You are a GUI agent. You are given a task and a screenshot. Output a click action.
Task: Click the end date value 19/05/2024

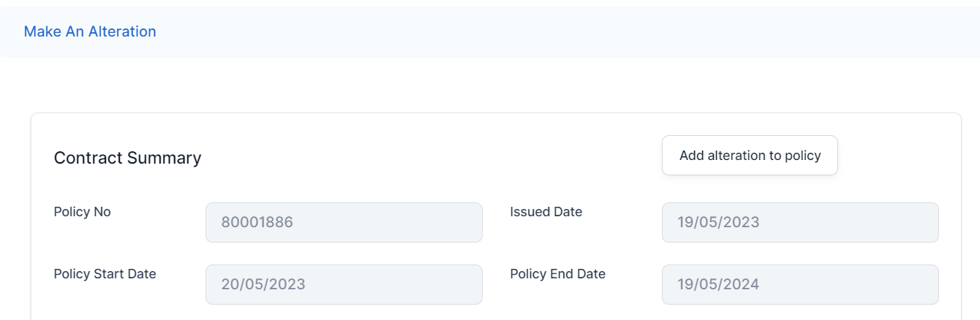click(x=719, y=284)
